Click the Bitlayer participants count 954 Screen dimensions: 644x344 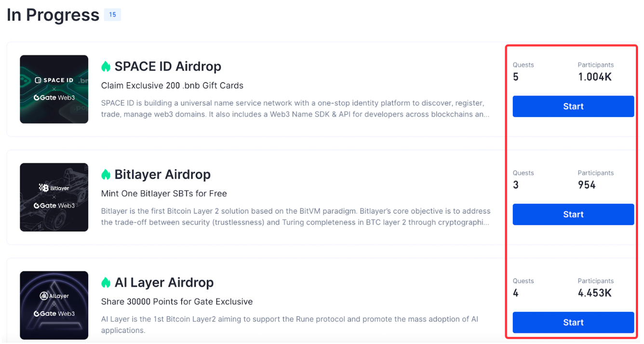[587, 185]
